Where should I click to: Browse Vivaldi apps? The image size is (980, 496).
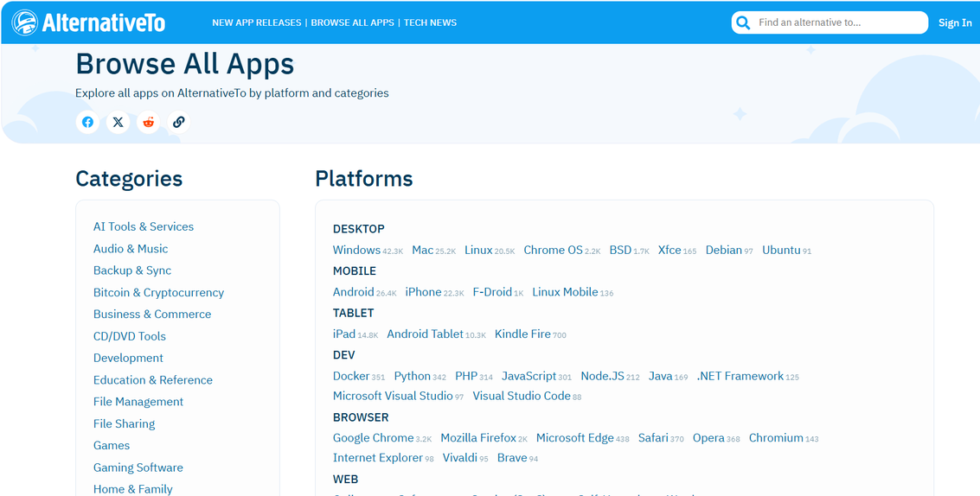[460, 458]
